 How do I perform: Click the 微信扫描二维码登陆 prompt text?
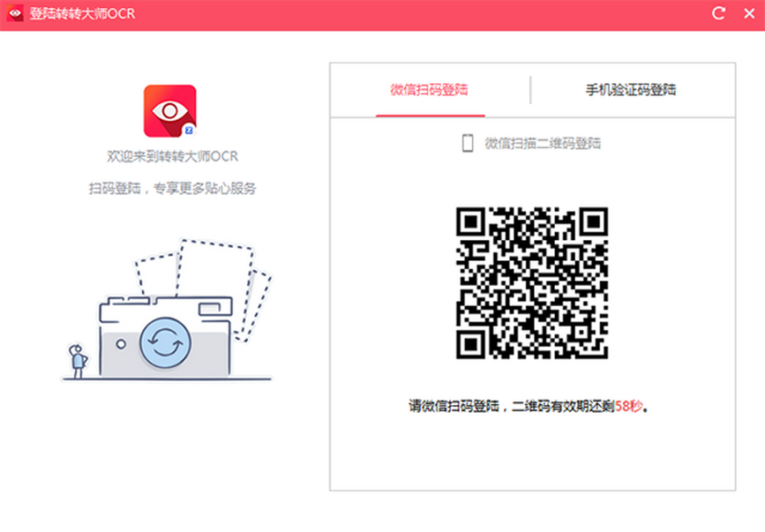(x=543, y=143)
